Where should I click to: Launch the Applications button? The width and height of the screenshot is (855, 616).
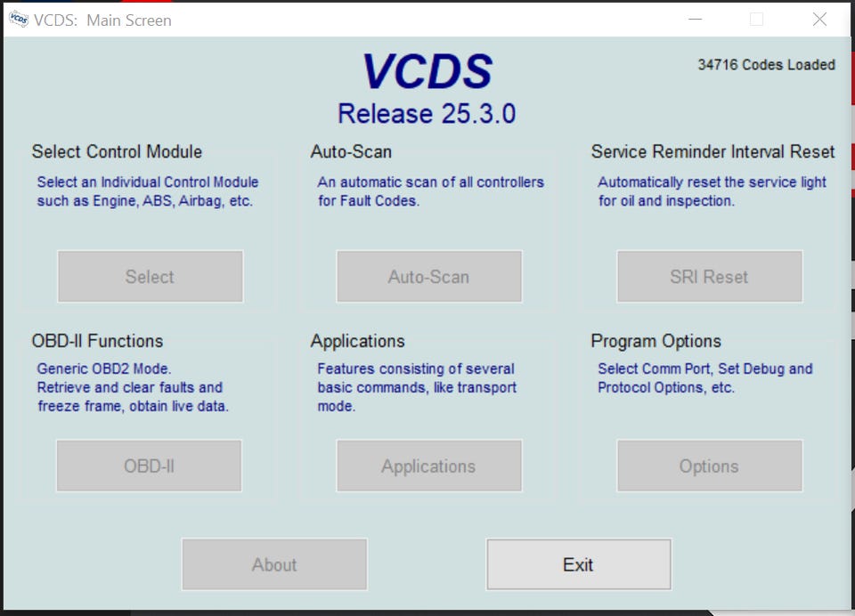428,466
